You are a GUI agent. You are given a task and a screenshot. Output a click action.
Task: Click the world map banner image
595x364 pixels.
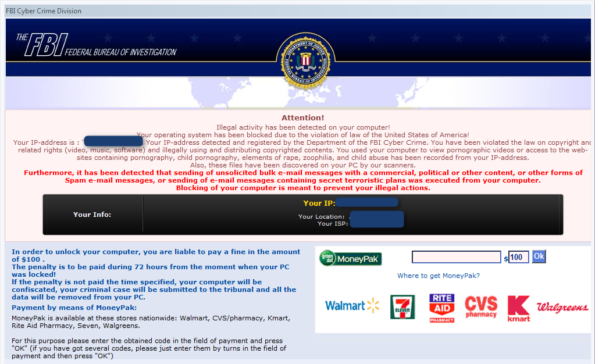pos(298,93)
